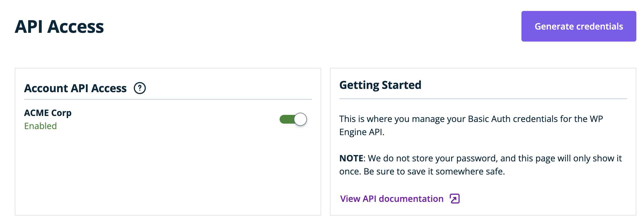This screenshot has width=644, height=221.
Task: Toggle API access for ACME Corp
Action: [x=293, y=119]
